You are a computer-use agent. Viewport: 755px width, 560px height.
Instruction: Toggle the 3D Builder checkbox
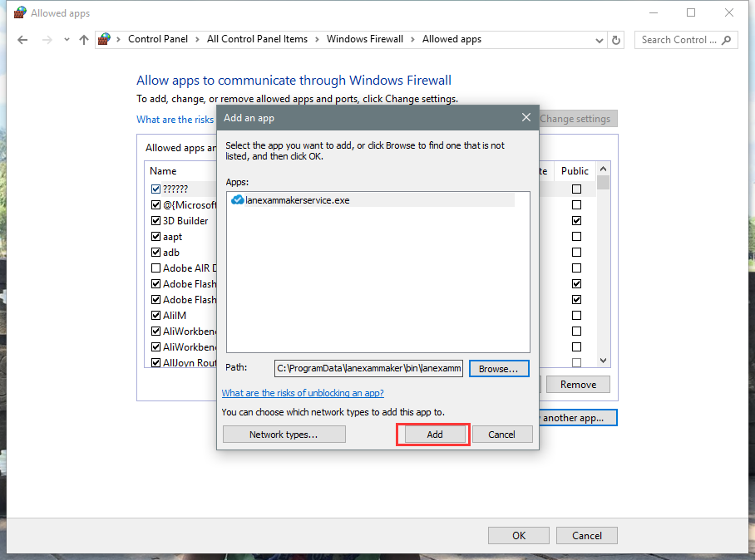coord(155,221)
